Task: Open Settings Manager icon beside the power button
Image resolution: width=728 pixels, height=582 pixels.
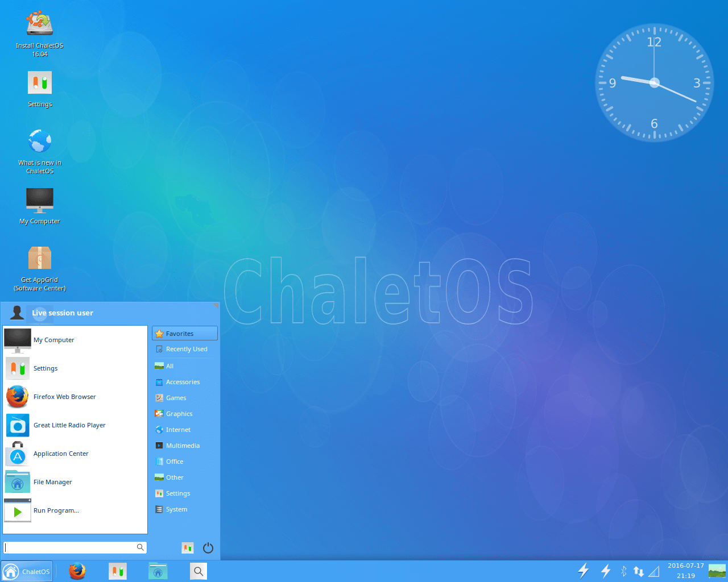Action: 187,547
